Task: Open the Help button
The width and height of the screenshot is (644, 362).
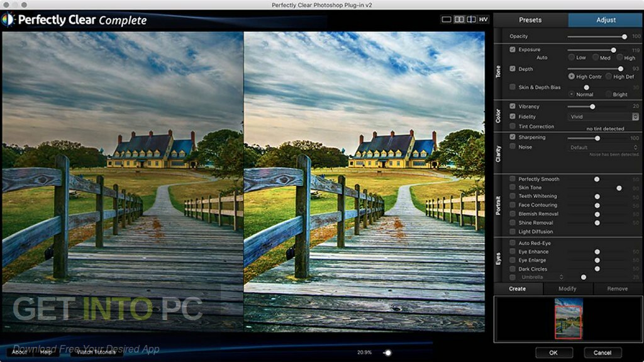Action: (x=46, y=352)
